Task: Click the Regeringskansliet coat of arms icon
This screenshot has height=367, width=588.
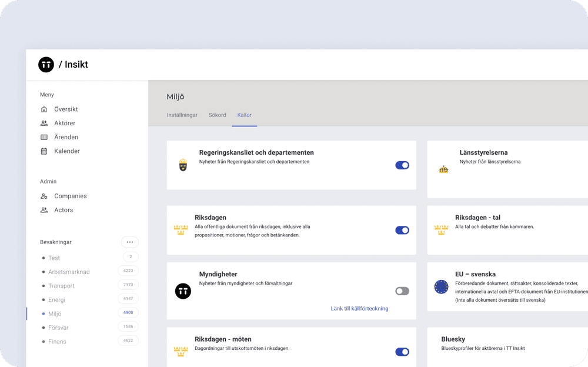Action: click(x=183, y=165)
